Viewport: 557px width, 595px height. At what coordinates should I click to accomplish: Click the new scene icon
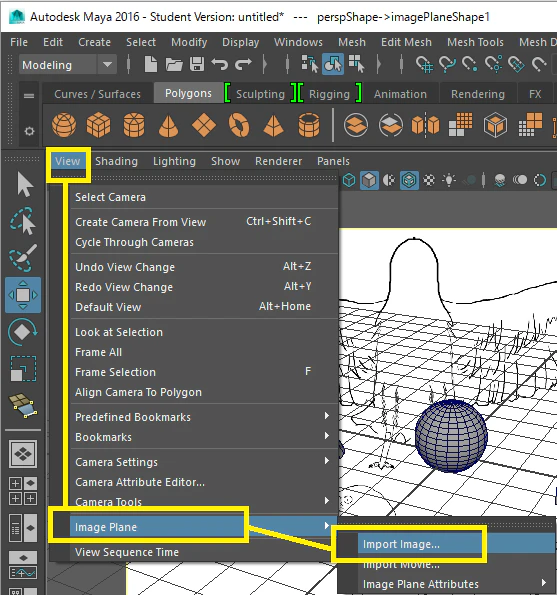[x=151, y=64]
